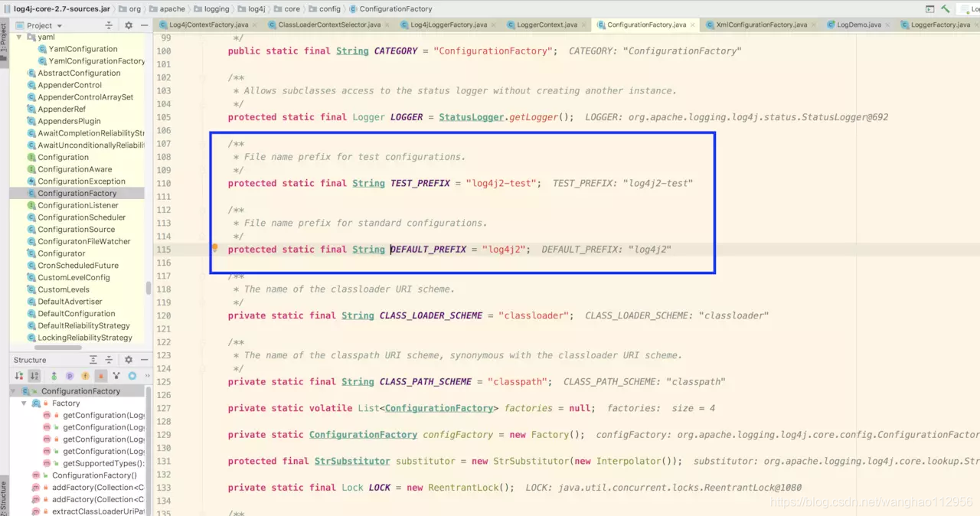
Task: Collapse all nodes in Structure panel
Action: [x=109, y=360]
